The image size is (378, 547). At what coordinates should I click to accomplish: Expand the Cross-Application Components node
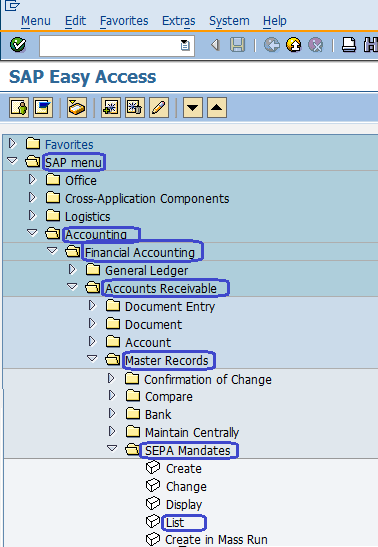(x=32, y=197)
